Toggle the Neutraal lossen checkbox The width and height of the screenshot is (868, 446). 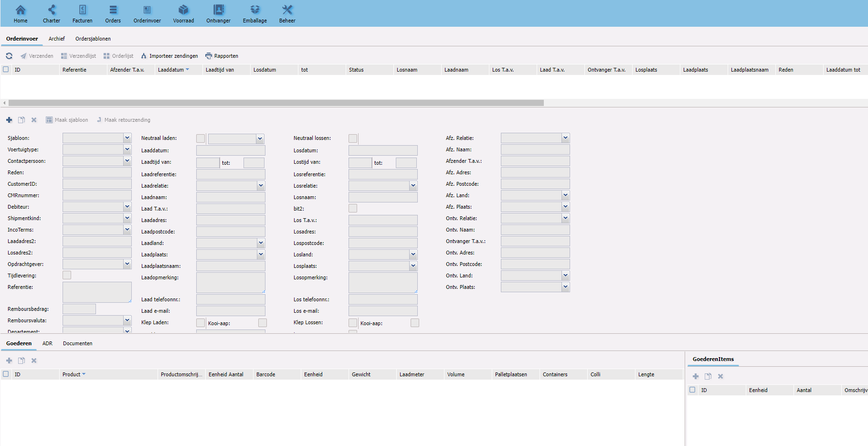click(353, 138)
